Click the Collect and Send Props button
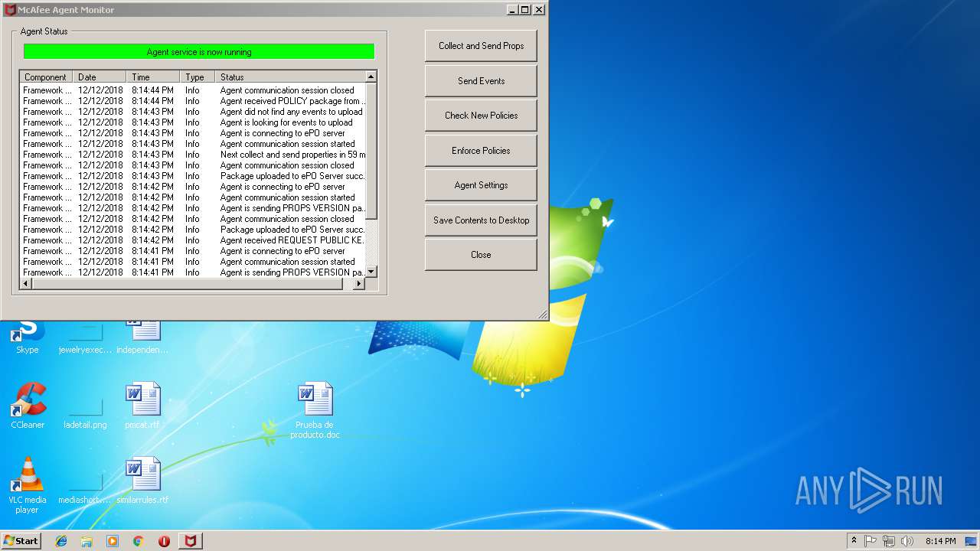Viewport: 980px width, 551px height. [x=481, y=46]
